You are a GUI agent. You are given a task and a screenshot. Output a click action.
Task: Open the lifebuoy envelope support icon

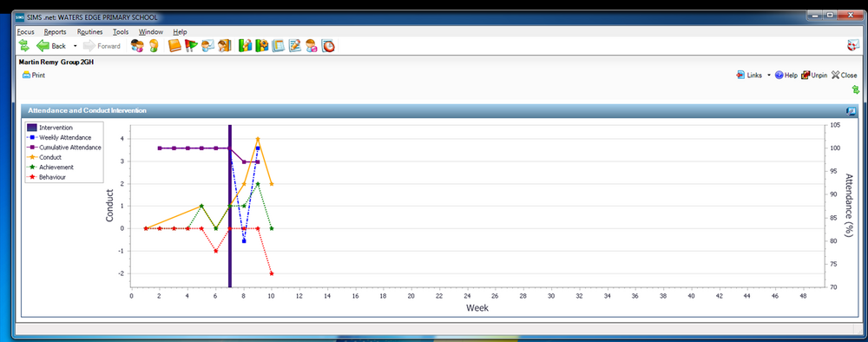(853, 46)
